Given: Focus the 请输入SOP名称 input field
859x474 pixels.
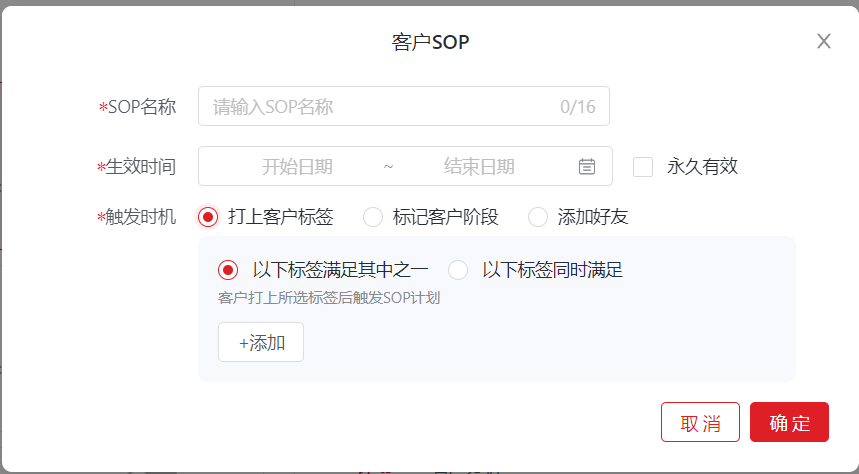Looking at the screenshot, I should [x=404, y=106].
